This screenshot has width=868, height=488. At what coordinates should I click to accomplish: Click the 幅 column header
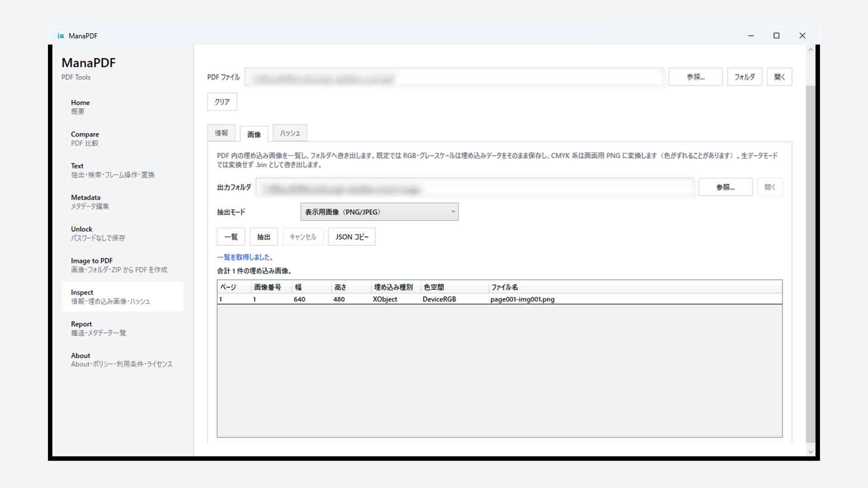point(311,287)
